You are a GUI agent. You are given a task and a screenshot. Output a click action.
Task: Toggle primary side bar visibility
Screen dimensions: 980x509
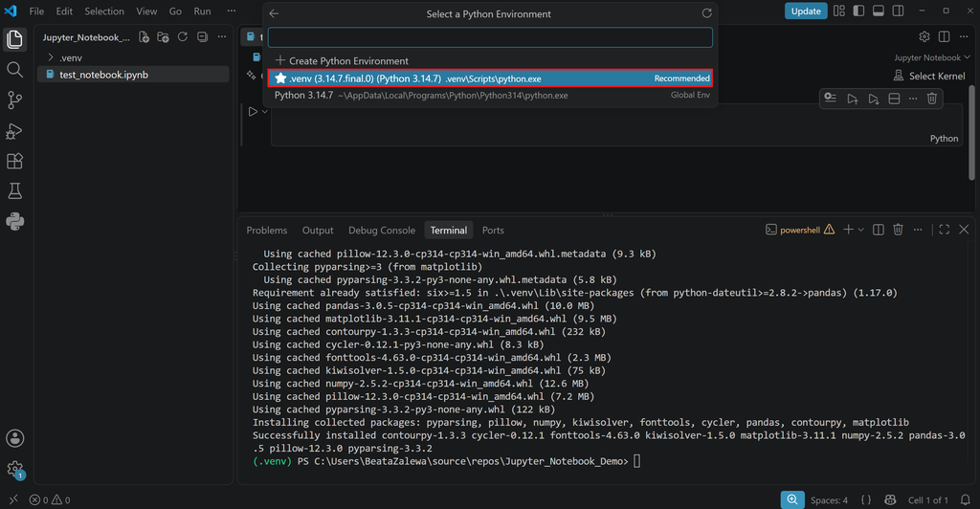[858, 11]
